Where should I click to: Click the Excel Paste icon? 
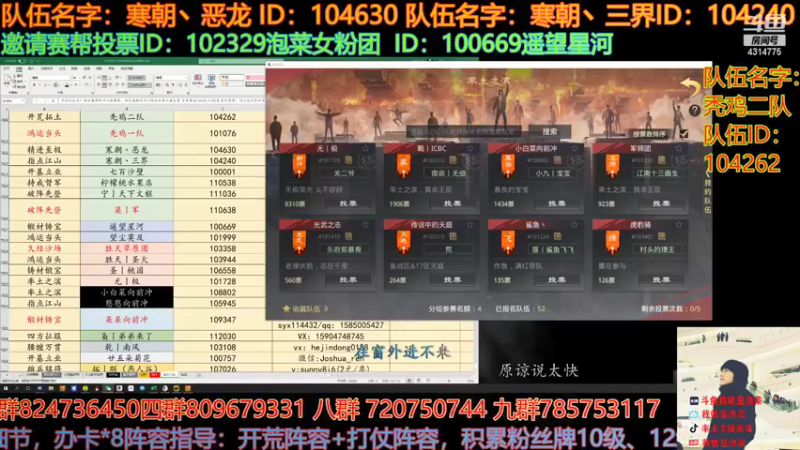point(7,80)
